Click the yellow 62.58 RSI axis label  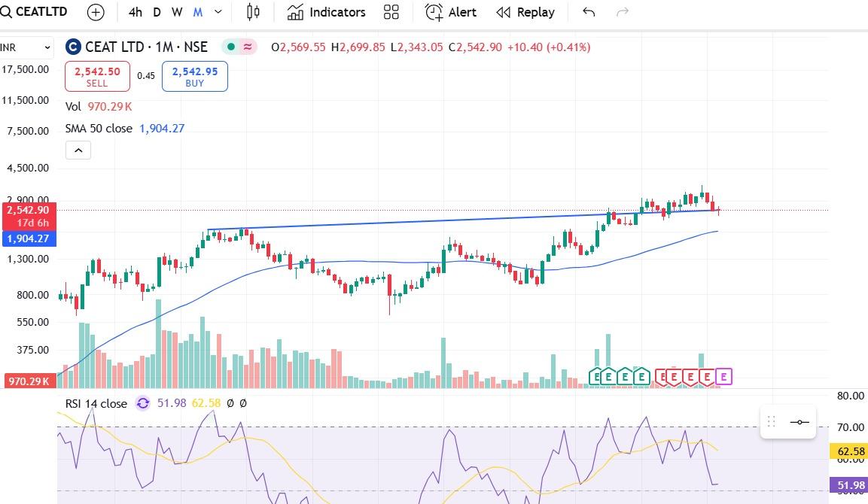[850, 451]
